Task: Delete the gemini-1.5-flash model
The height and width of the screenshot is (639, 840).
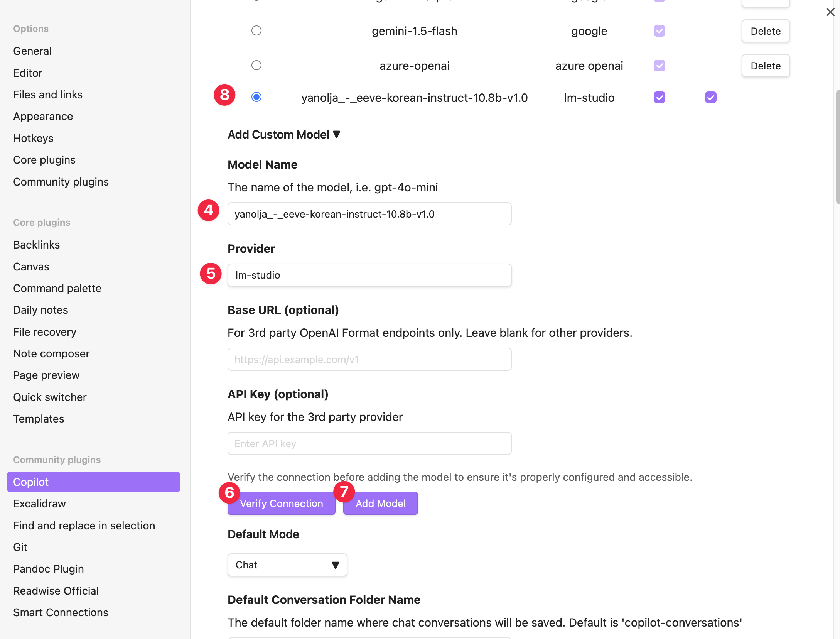Action: point(765,31)
